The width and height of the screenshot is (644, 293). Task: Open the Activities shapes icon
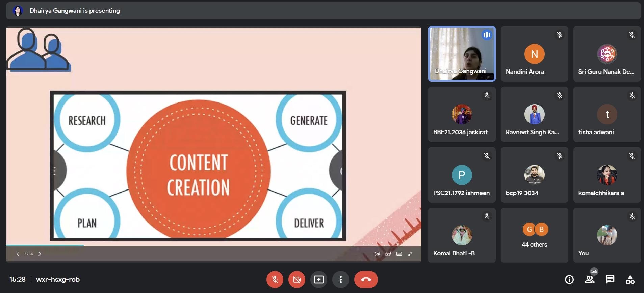pos(630,280)
